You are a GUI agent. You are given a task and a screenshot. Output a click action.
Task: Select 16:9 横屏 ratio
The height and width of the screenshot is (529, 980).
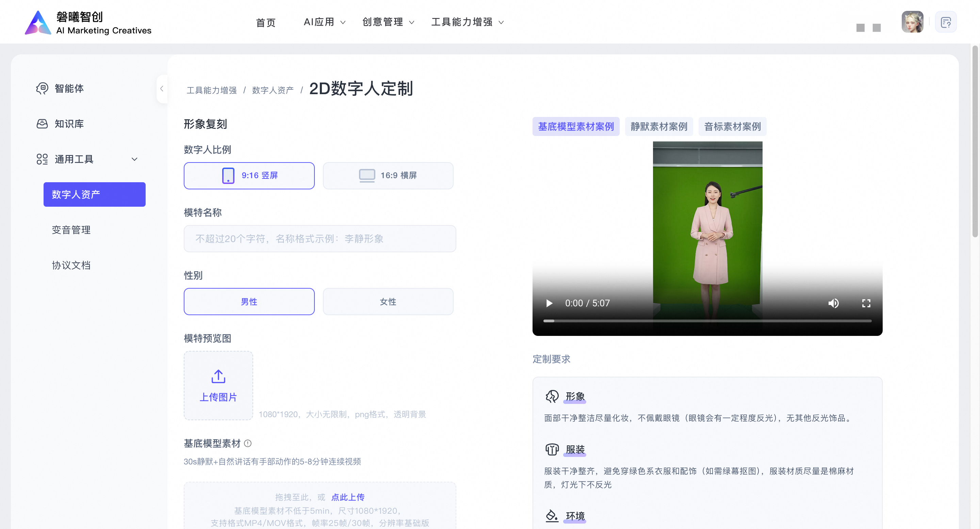coord(388,175)
